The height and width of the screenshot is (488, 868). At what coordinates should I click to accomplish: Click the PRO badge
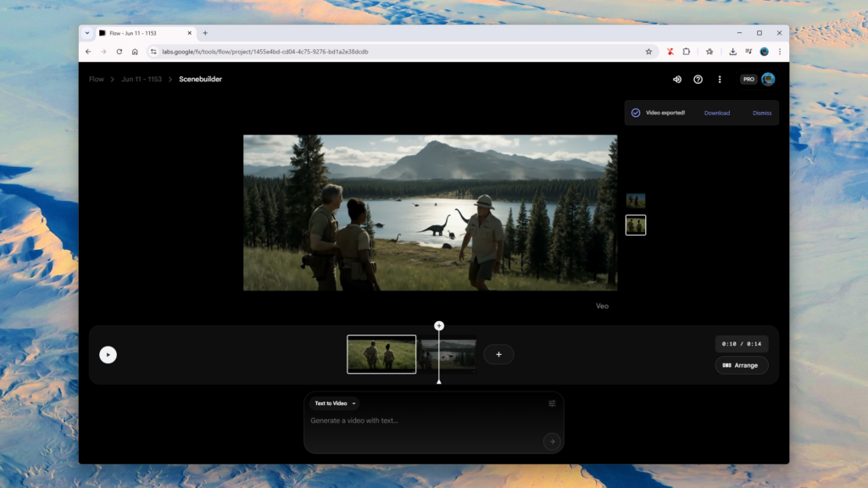point(748,79)
